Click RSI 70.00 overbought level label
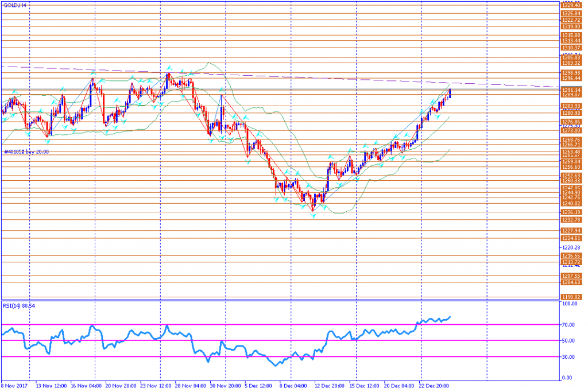Image resolution: width=588 pixels, height=392 pixels. tap(570, 325)
